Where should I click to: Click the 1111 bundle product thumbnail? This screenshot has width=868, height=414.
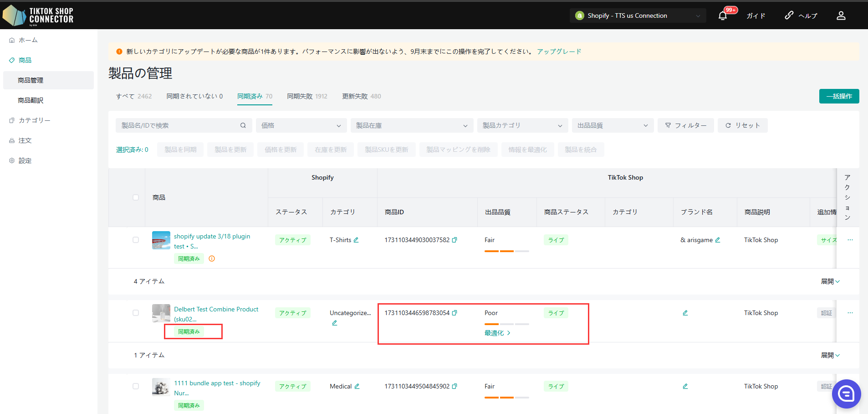click(161, 387)
